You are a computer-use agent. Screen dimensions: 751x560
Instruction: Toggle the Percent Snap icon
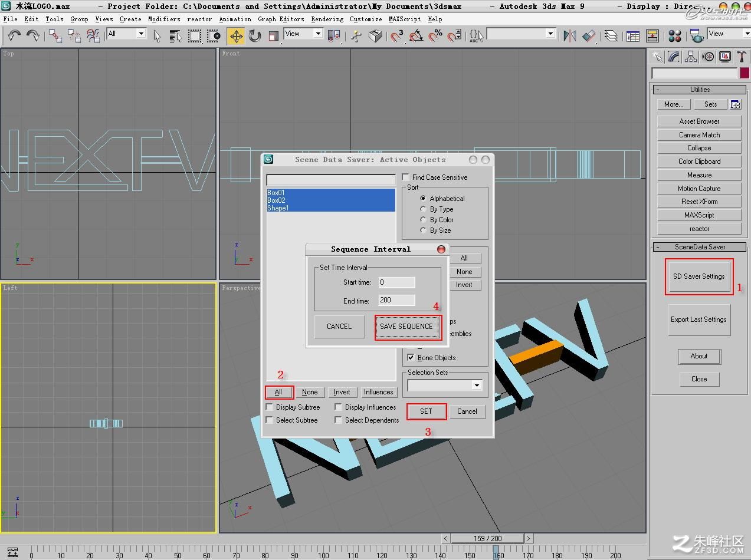pyautogui.click(x=435, y=36)
